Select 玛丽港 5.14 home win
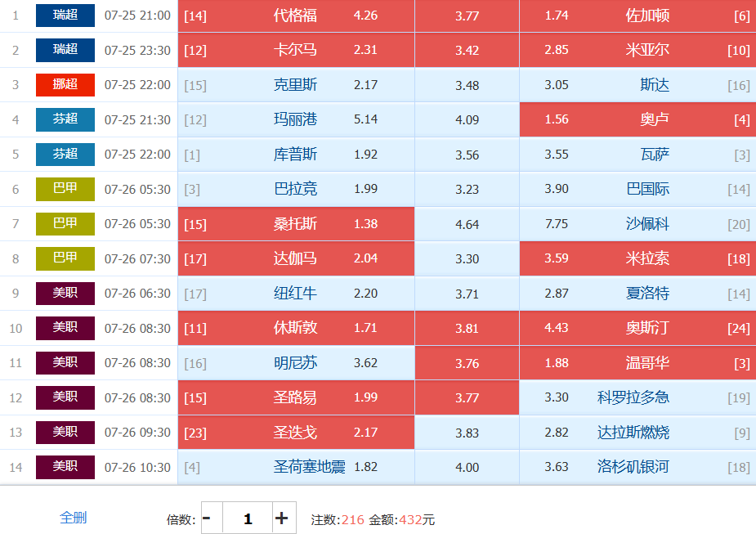756x534 pixels. (x=296, y=119)
